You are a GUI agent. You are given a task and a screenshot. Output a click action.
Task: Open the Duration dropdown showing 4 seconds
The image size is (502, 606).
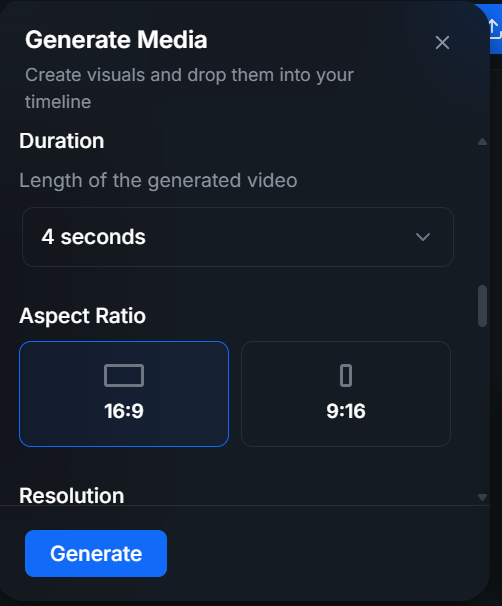click(238, 237)
